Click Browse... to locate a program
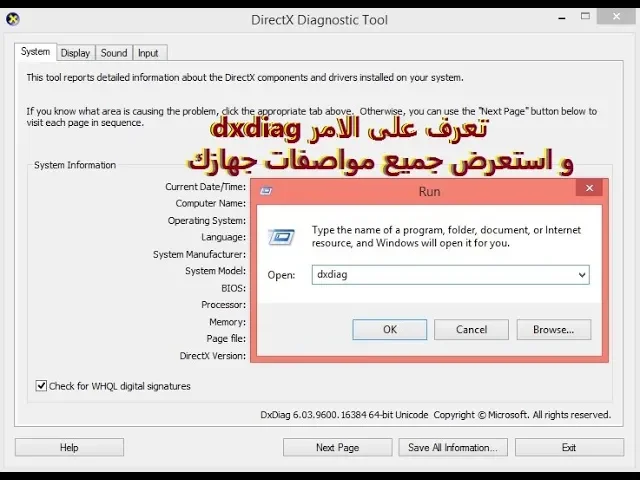This screenshot has width=640, height=480. click(x=553, y=330)
